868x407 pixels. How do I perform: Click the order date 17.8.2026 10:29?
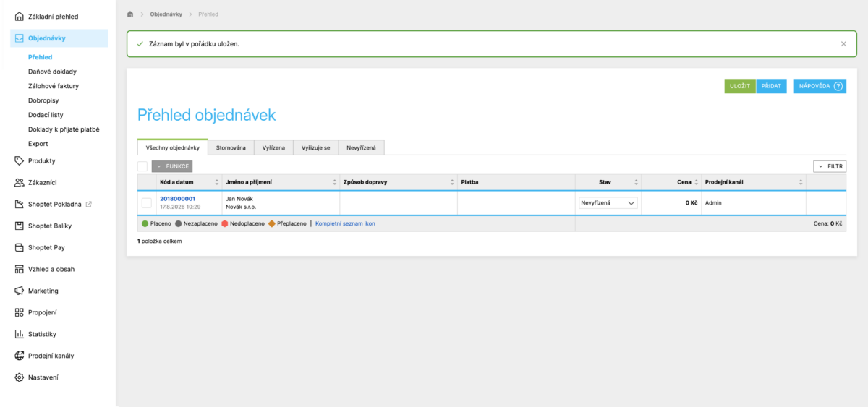[x=180, y=207]
